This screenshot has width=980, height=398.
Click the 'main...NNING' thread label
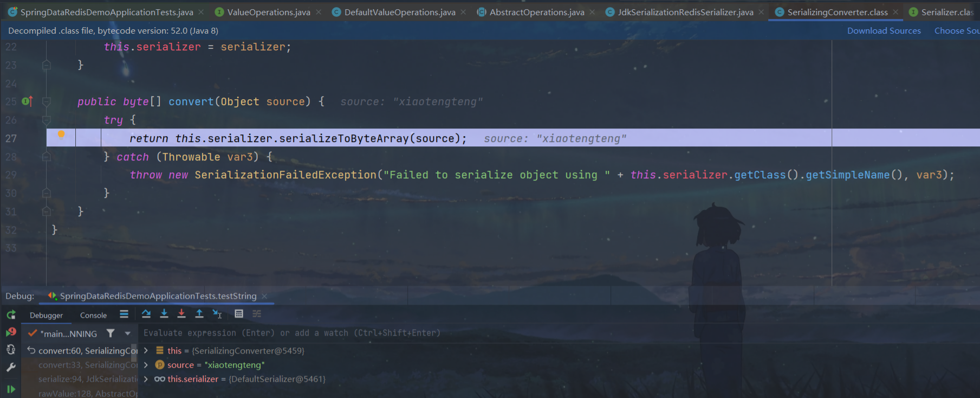pyautogui.click(x=68, y=333)
